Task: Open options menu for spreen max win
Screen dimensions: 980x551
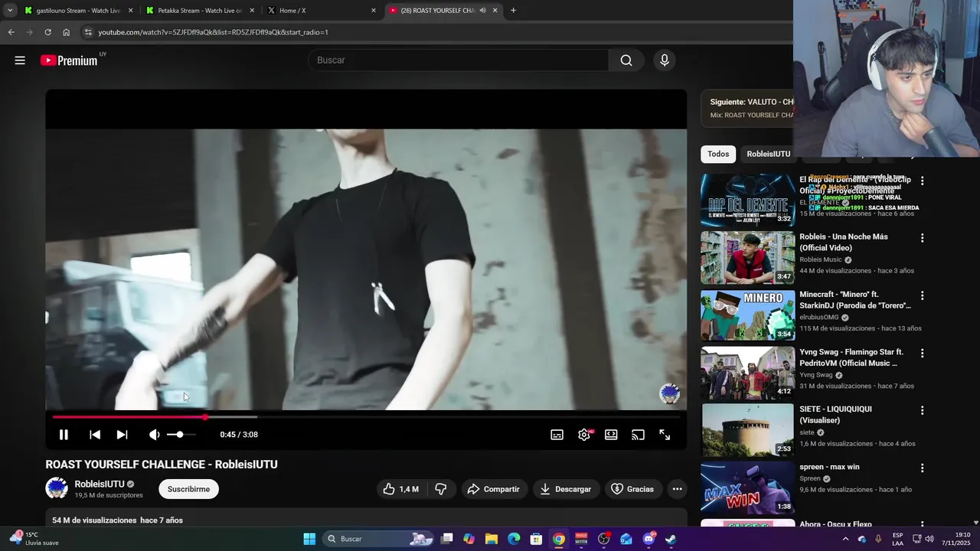Action: click(922, 468)
